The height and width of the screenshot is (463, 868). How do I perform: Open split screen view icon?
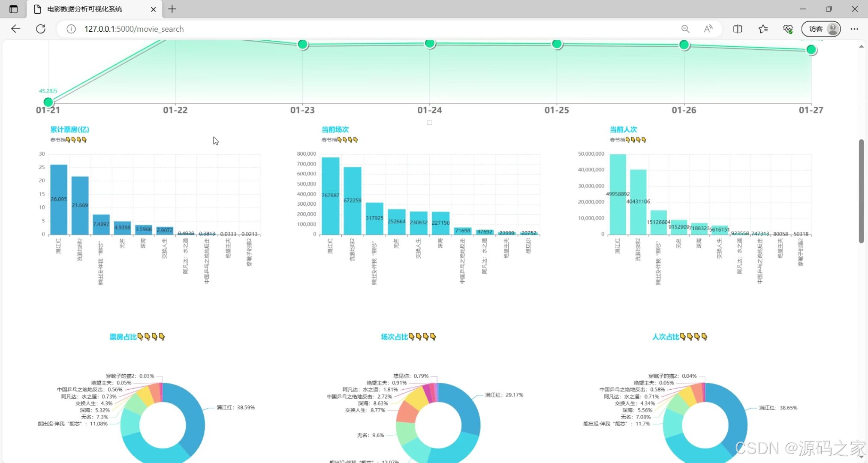tap(738, 29)
